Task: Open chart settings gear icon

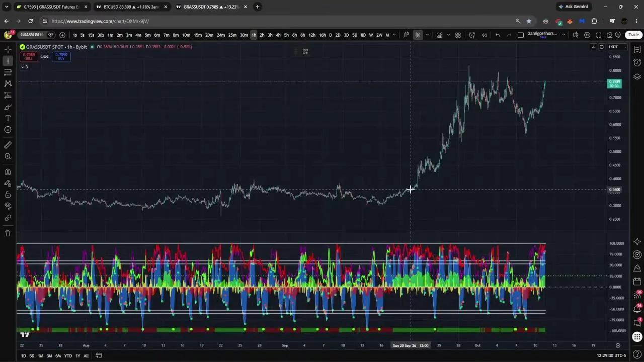Action: 587,35
